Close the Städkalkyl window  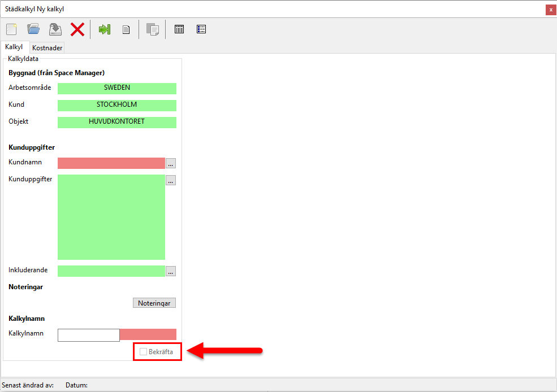coord(550,10)
